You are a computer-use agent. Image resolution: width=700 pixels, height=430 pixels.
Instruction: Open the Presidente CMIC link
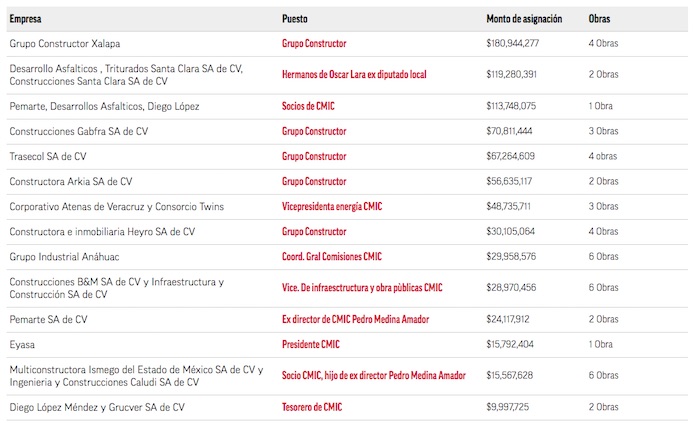[x=311, y=345]
